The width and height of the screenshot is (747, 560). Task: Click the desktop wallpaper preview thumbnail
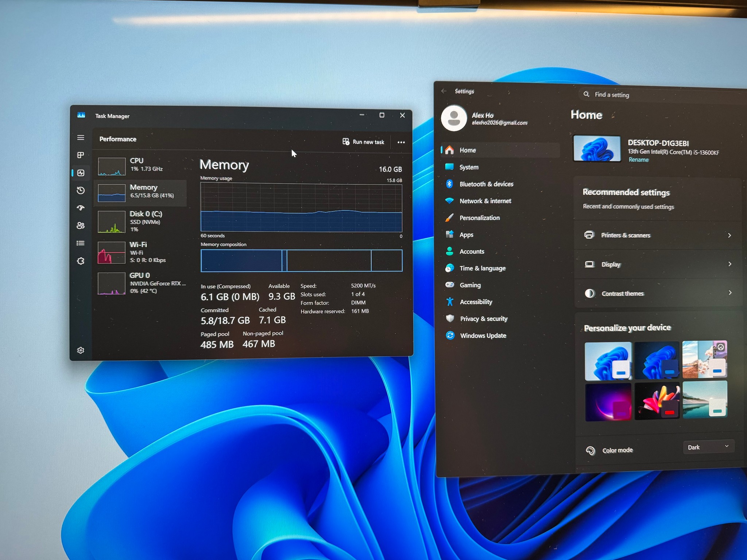(597, 148)
